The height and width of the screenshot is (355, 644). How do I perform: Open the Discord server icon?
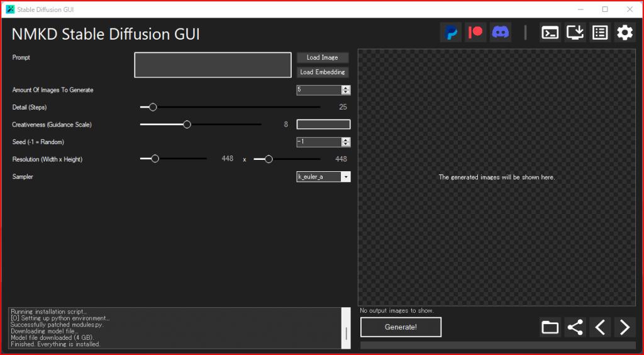500,32
